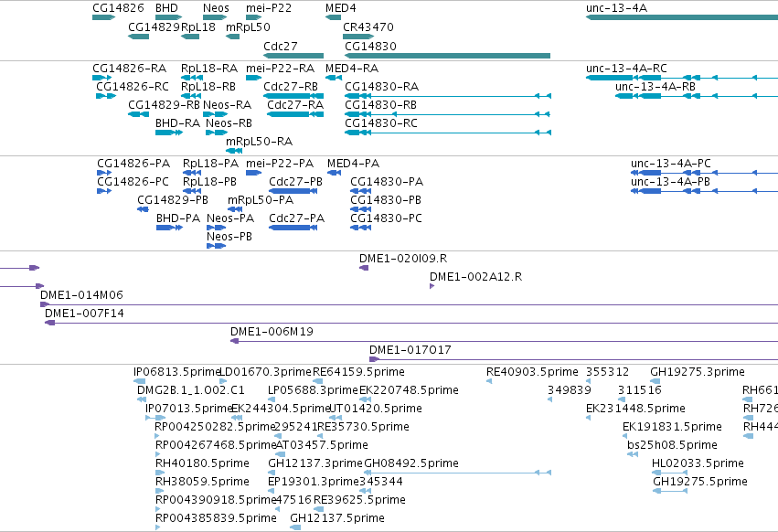Select the mRpL50-PA protein label
Screen dimensions: 778x532
coord(261,199)
